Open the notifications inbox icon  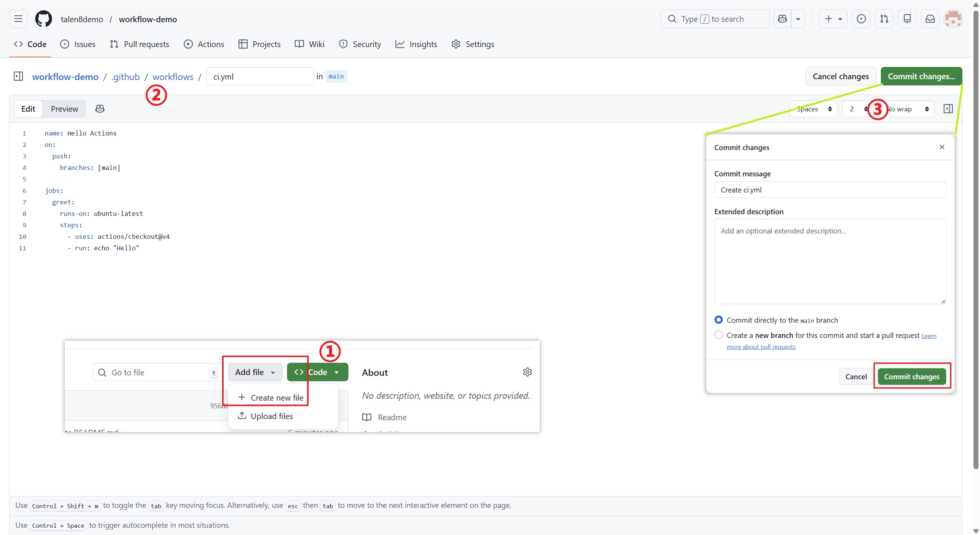(930, 19)
